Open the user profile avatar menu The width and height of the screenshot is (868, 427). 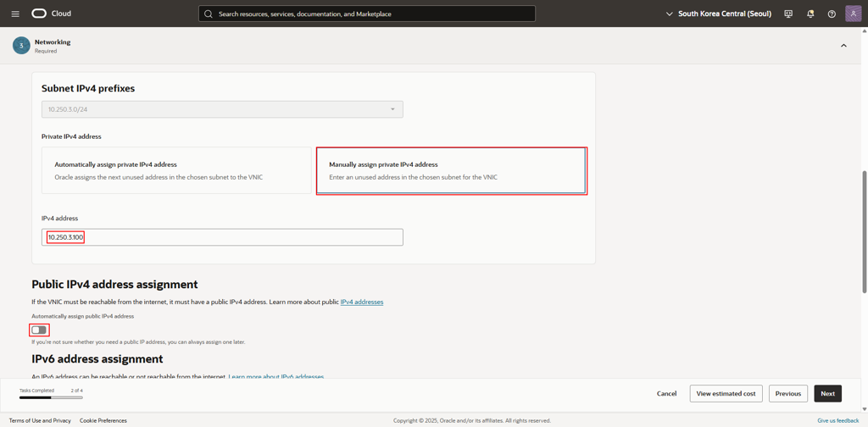[x=853, y=14]
